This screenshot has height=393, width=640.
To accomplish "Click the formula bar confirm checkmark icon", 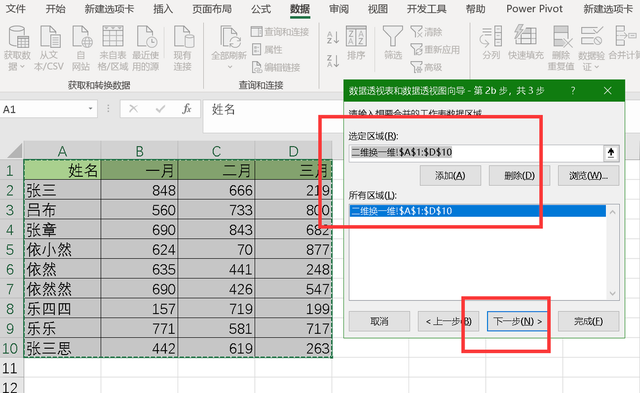I will click(160, 109).
